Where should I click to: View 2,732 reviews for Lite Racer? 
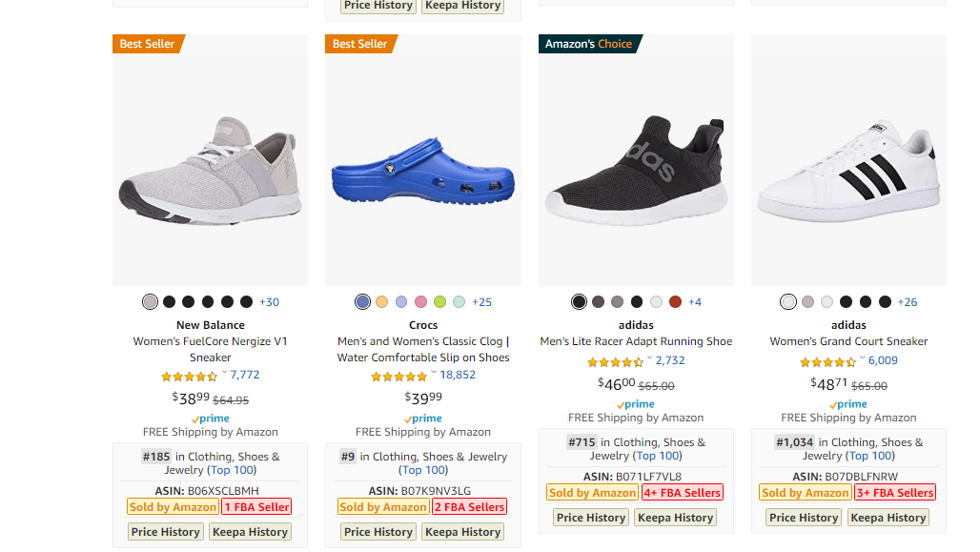(x=670, y=360)
